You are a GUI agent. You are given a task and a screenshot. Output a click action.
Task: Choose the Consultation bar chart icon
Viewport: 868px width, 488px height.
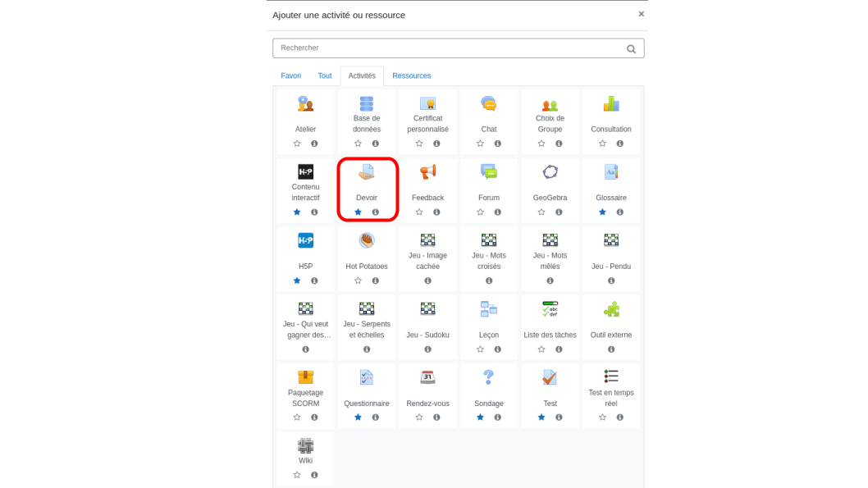(x=611, y=103)
